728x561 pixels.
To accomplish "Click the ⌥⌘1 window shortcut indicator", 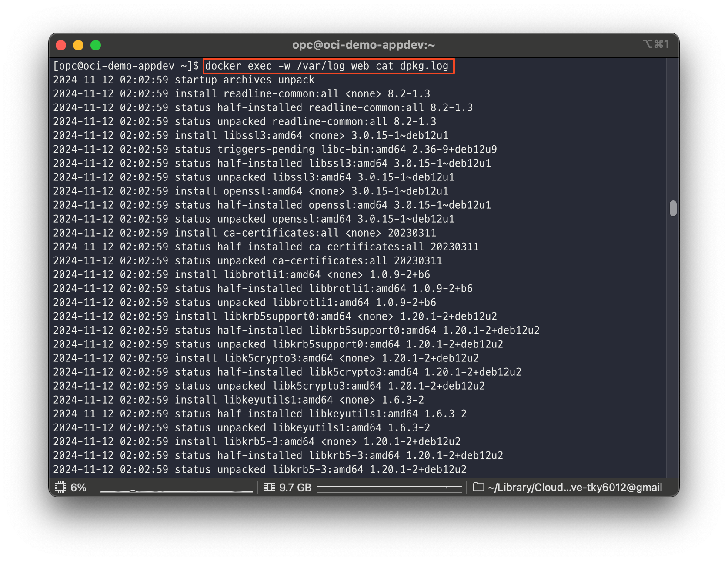I will click(x=656, y=44).
